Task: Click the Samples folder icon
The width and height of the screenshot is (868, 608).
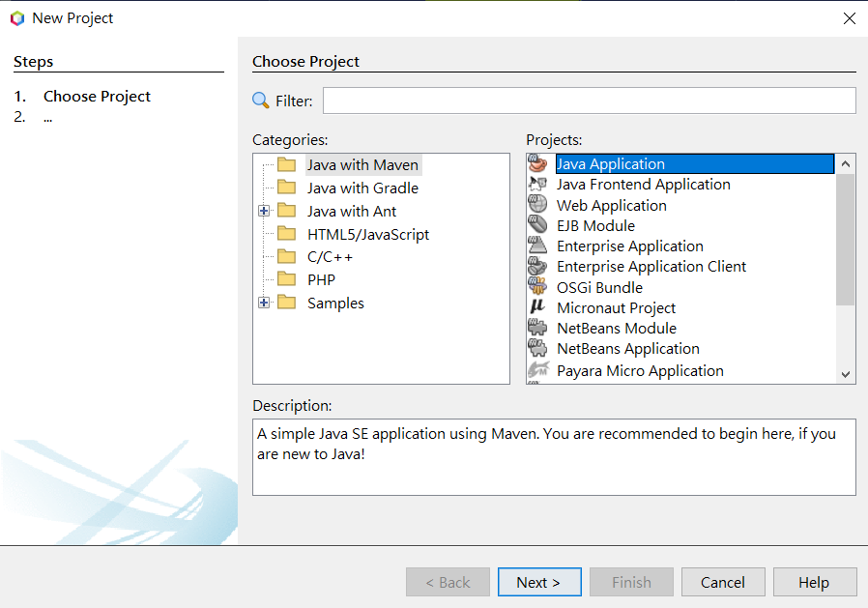Action: tap(287, 303)
